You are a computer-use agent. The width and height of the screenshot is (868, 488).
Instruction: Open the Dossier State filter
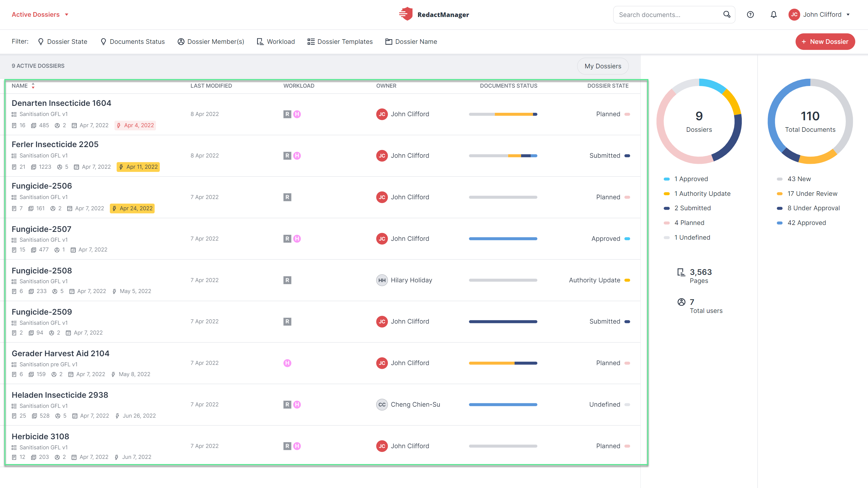62,42
